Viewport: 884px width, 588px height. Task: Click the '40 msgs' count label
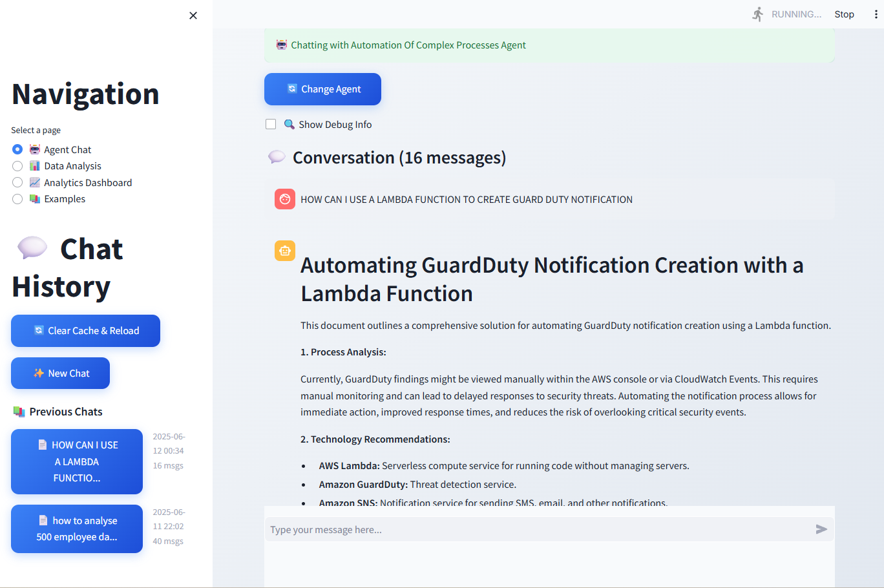pyautogui.click(x=168, y=541)
